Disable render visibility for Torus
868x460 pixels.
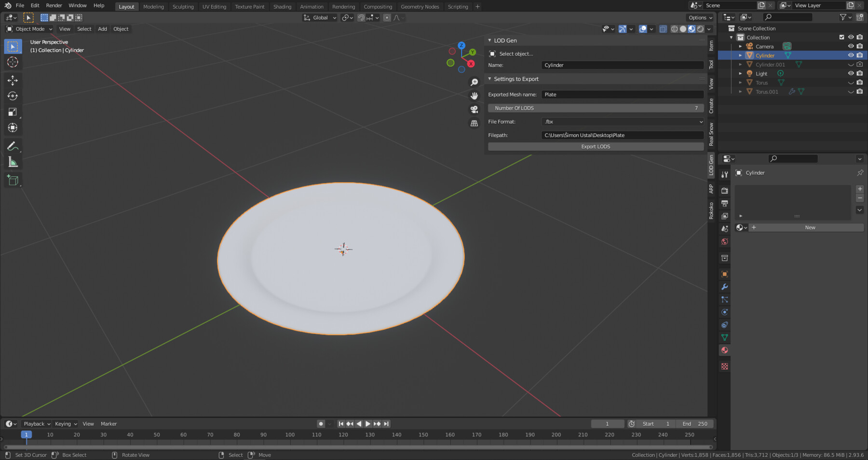click(x=860, y=83)
